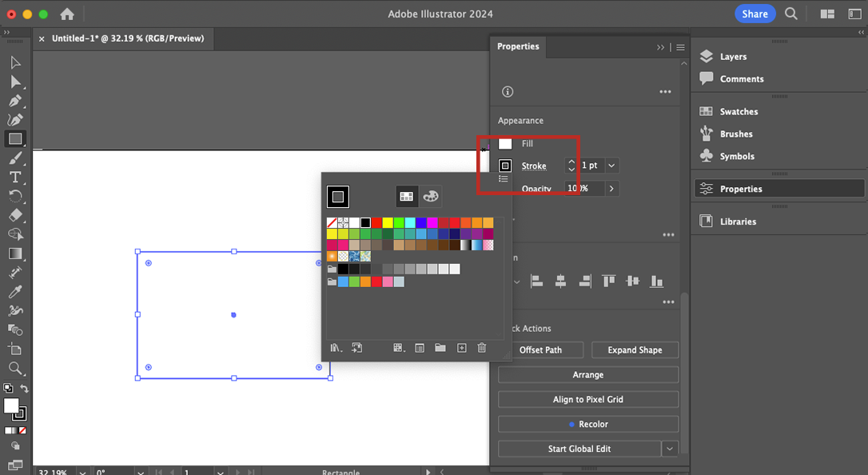Click the Start Global Edit button
Screen dimensions: 868x475
coord(579,449)
